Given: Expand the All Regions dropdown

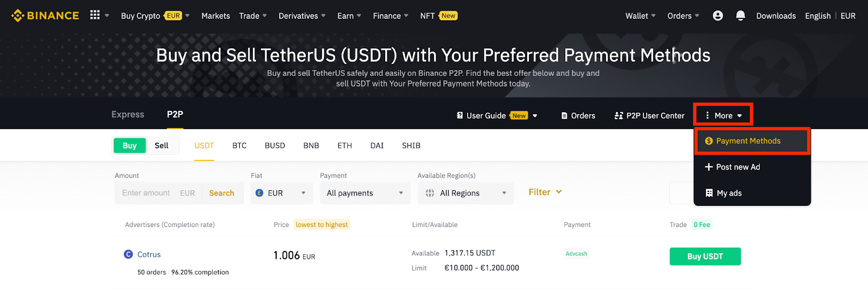Looking at the screenshot, I should tap(465, 193).
